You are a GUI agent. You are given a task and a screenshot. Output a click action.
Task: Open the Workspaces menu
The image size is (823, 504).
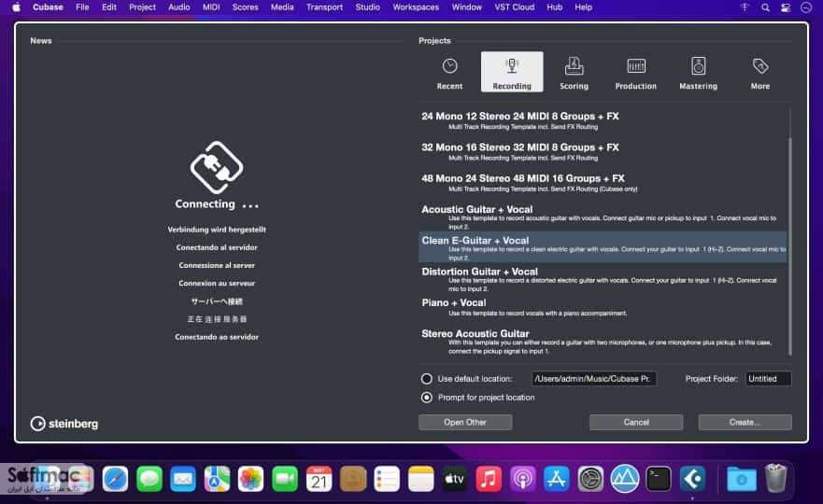(416, 7)
